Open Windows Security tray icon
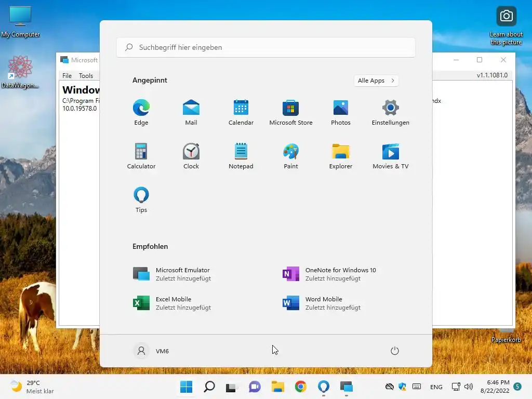Image resolution: width=532 pixels, height=399 pixels. coord(403,387)
